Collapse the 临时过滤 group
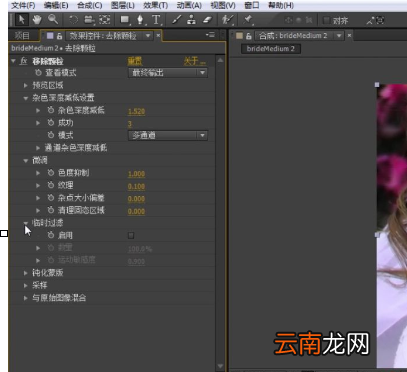 (26, 223)
